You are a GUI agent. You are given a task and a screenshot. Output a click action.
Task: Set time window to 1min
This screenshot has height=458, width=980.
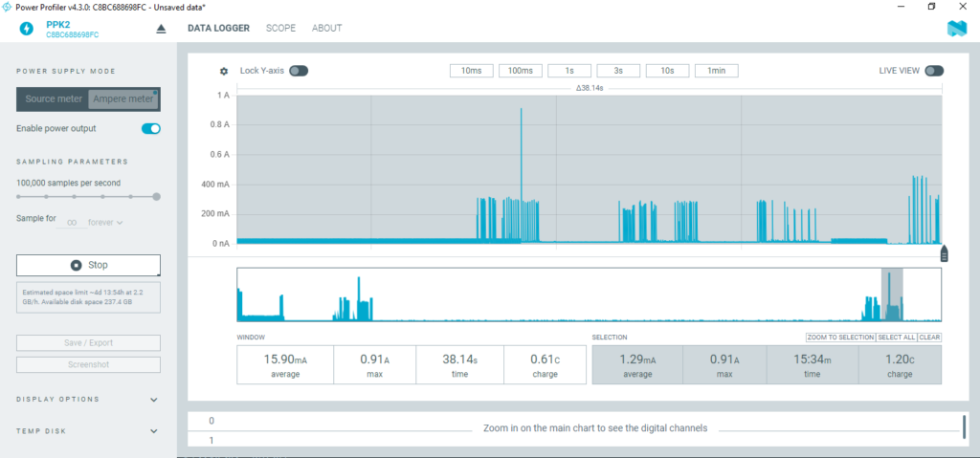(x=716, y=71)
